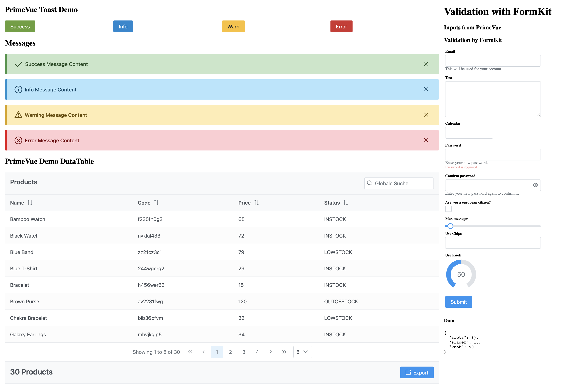Image resolution: width=569 pixels, height=392 pixels.
Task: Click the Max messages slider handle
Action: point(450,226)
